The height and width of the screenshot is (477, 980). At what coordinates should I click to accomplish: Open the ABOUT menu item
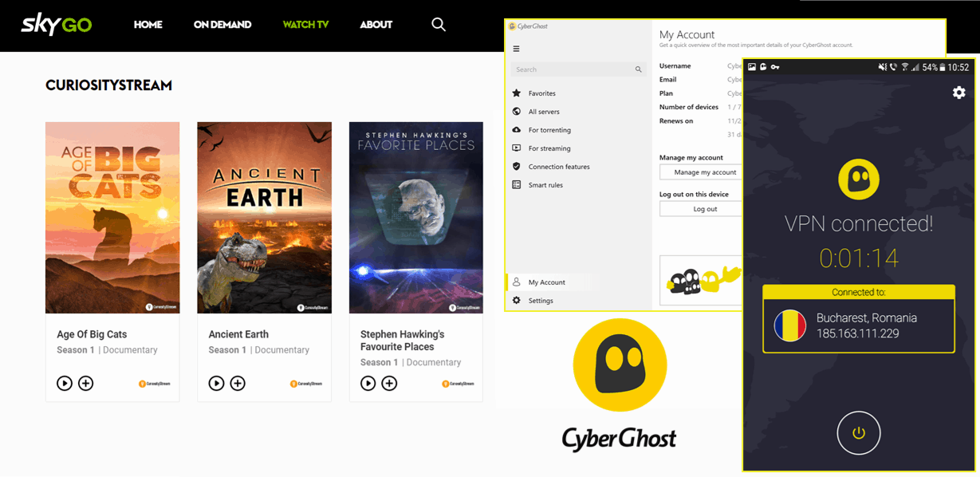[376, 25]
